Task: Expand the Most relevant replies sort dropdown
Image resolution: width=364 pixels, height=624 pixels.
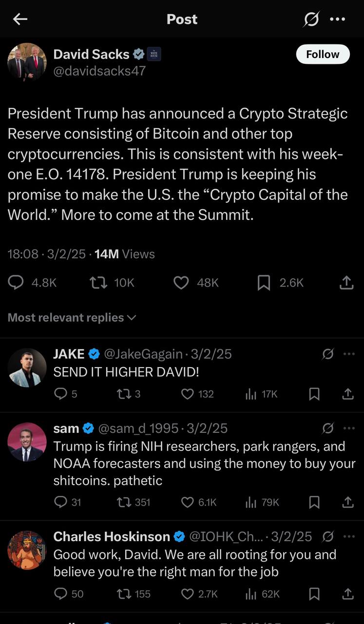Action: click(x=72, y=317)
